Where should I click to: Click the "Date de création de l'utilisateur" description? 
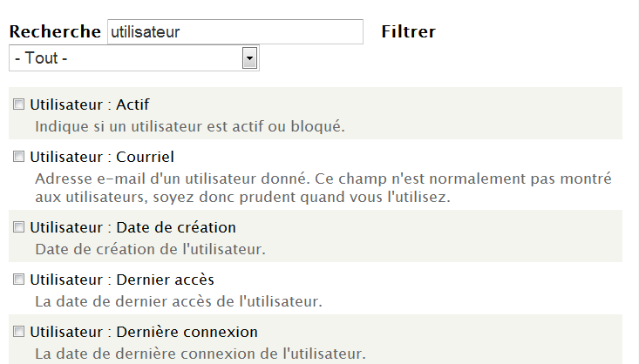click(150, 250)
